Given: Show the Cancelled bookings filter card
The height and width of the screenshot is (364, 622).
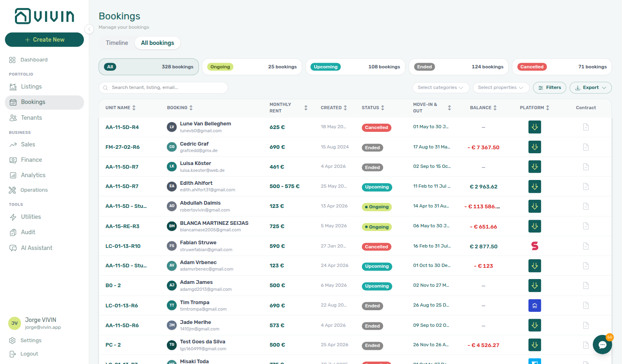Looking at the screenshot, I should pyautogui.click(x=562, y=67).
